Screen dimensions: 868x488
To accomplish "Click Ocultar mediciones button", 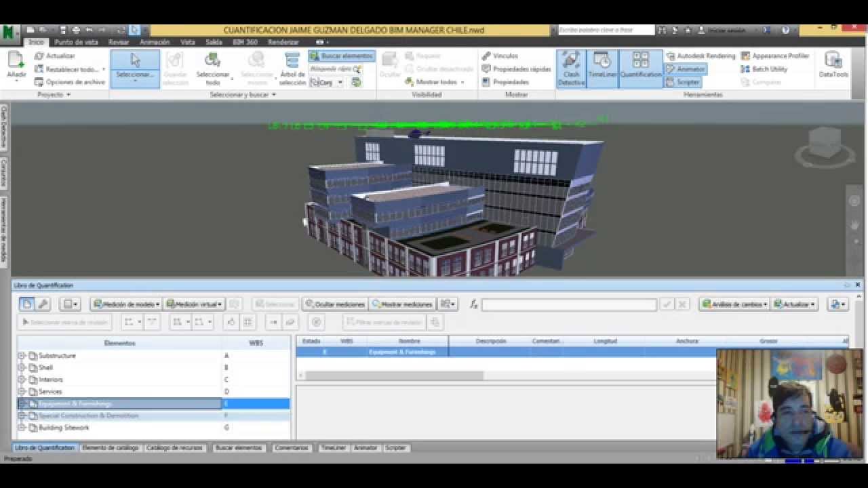I will pos(335,304).
